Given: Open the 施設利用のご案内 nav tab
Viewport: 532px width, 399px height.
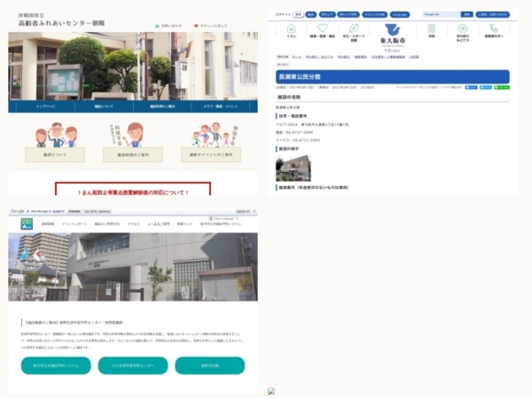Looking at the screenshot, I should tap(162, 106).
